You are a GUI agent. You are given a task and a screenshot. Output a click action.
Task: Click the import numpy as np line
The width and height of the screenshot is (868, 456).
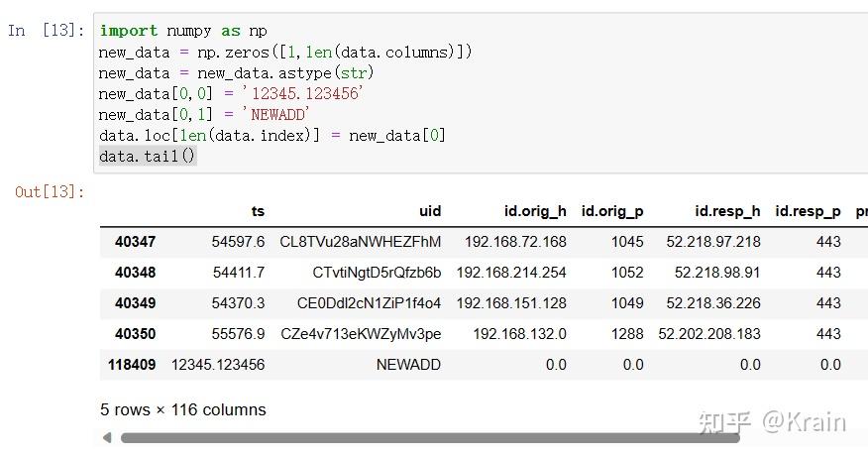tap(183, 31)
